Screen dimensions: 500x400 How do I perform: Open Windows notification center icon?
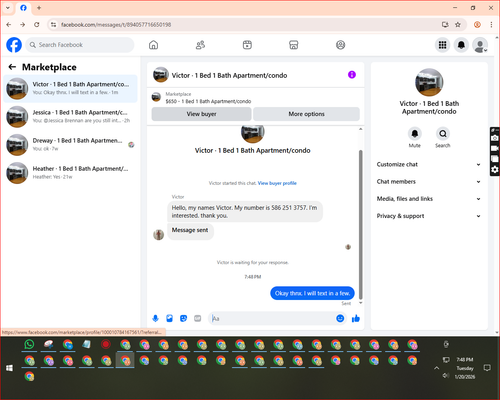(x=487, y=368)
